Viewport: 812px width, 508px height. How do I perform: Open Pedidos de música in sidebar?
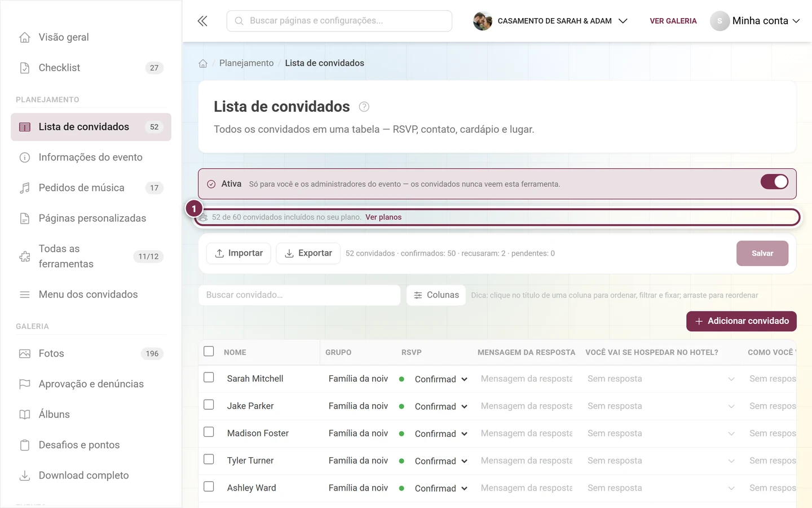(x=91, y=188)
